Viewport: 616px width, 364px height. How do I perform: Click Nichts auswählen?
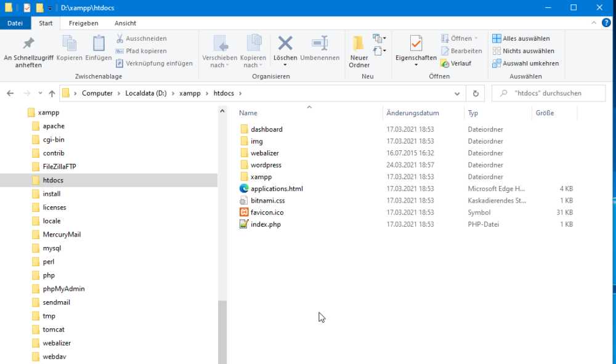click(x=523, y=51)
